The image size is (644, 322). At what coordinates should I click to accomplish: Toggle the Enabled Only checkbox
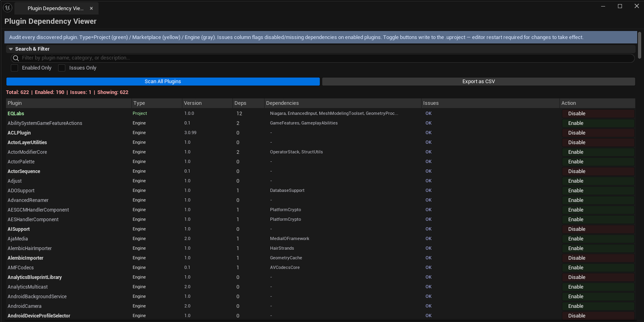[14, 68]
